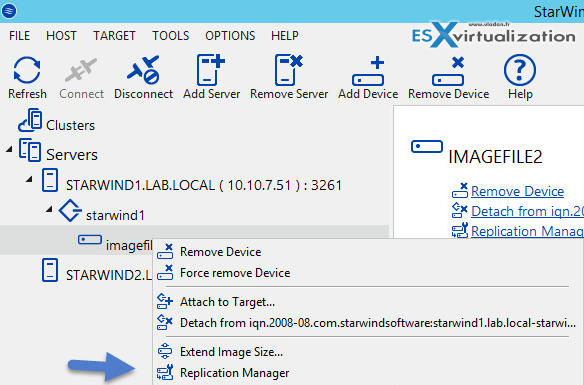Screen dimensions: 584x385
Task: Click the Remove Server toolbar icon
Action: click(x=289, y=70)
